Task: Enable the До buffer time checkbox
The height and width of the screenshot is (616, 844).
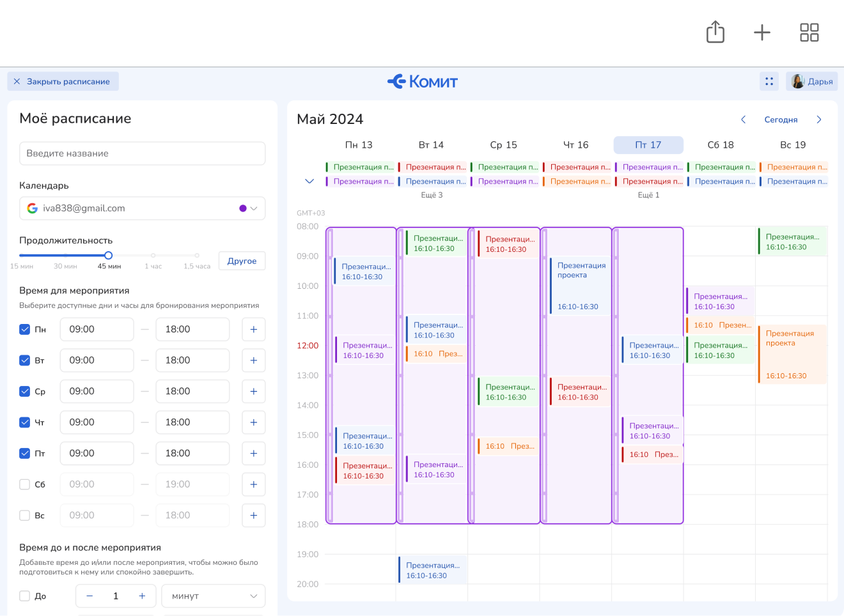Action: [25, 596]
